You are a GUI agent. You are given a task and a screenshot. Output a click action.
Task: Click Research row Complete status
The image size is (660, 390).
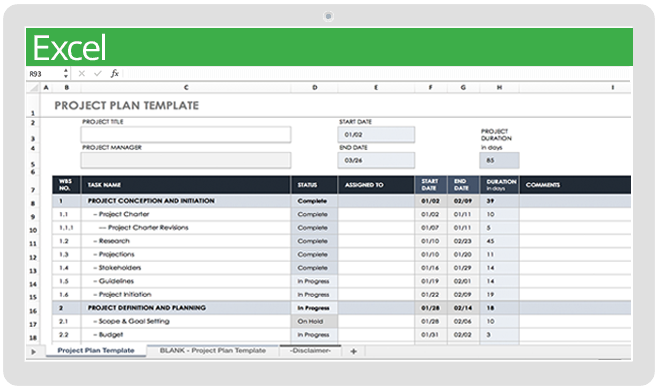[x=314, y=241]
